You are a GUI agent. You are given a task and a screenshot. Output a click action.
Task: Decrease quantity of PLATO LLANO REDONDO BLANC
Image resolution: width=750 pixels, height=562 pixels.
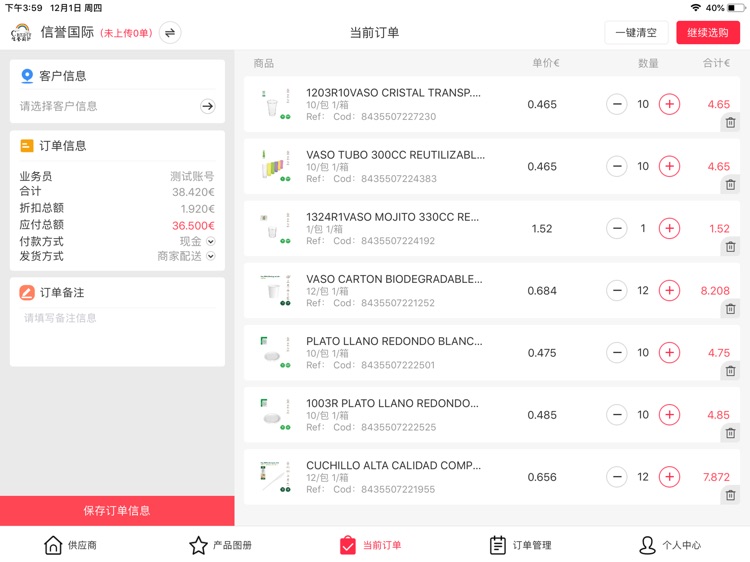coord(617,353)
